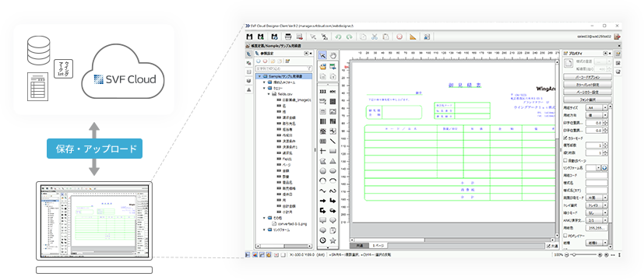Enable the 自動改ページ checkbox
The height and width of the screenshot is (280, 644).
point(565,160)
